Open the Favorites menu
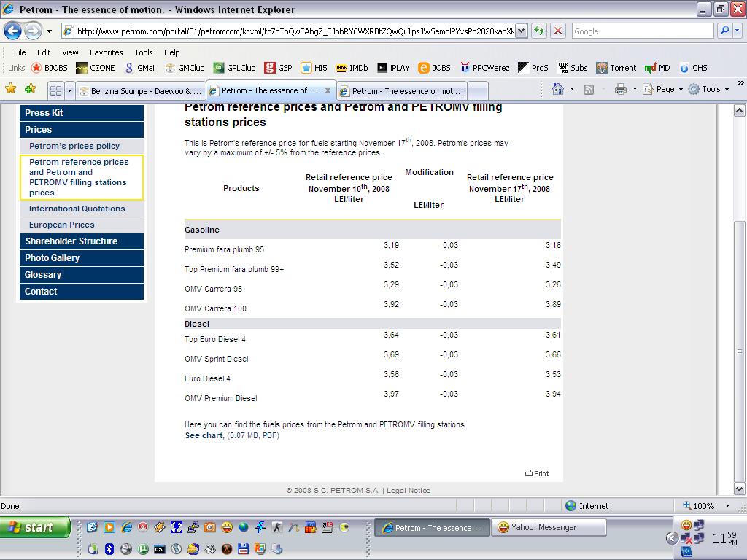Image resolution: width=747 pixels, height=560 pixels. [106, 52]
